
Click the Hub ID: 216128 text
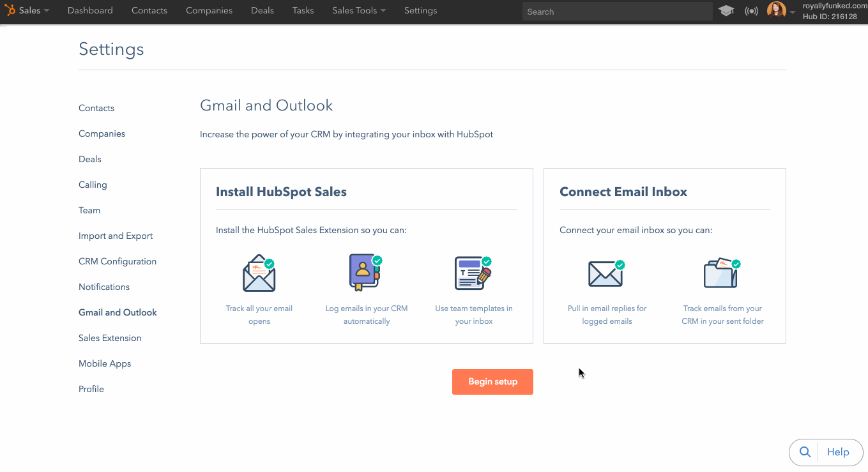pos(830,17)
